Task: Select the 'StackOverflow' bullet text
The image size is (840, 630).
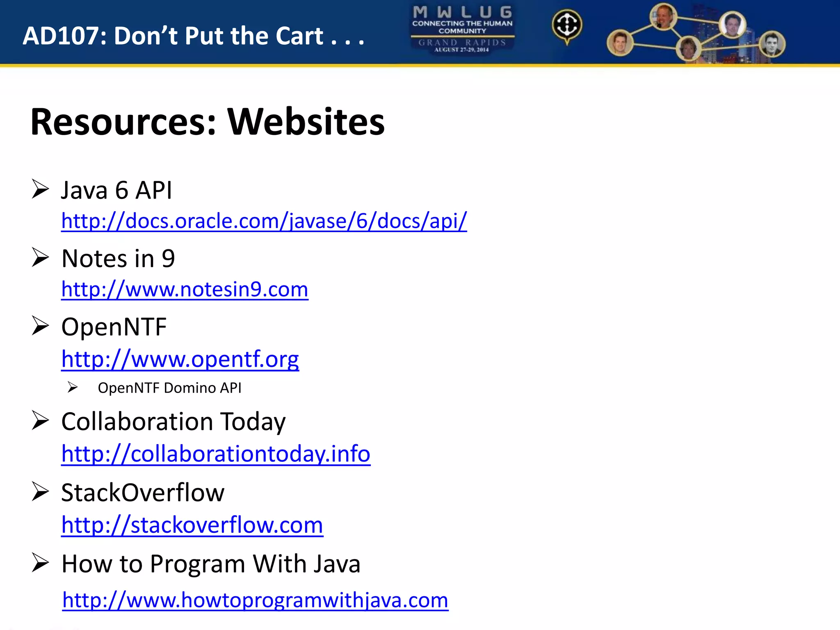Action: click(x=143, y=493)
